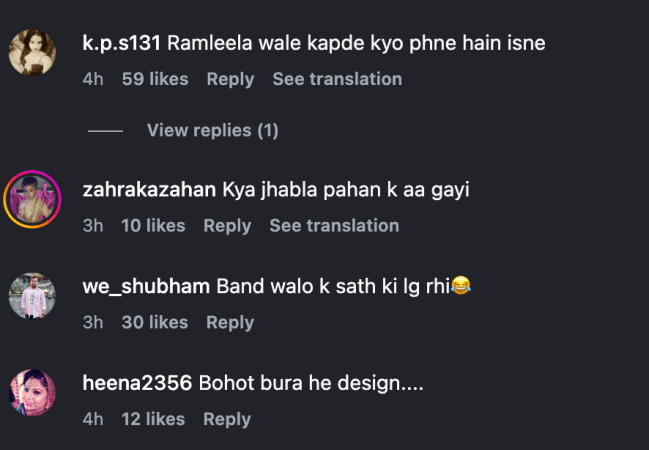Open heena2356's profile picture
The width and height of the screenshot is (649, 450).
coord(32,392)
